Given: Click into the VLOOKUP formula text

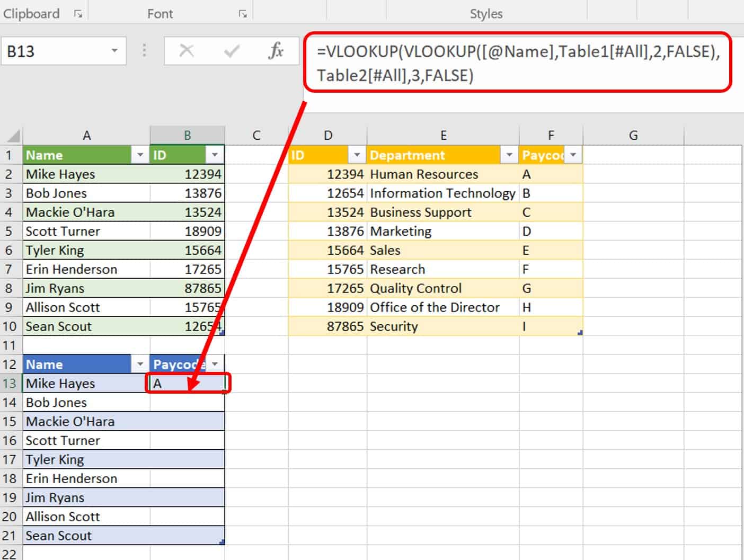Looking at the screenshot, I should coord(518,63).
